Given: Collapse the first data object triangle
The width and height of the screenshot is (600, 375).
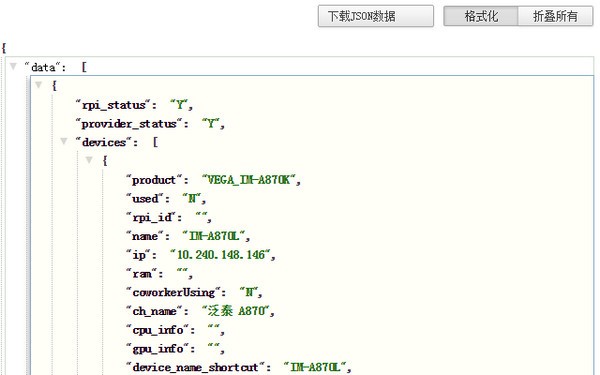Looking at the screenshot, I should [38, 85].
